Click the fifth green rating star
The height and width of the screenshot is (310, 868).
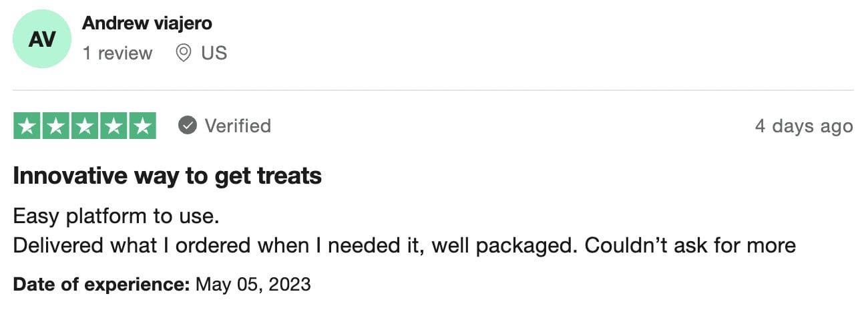142,126
